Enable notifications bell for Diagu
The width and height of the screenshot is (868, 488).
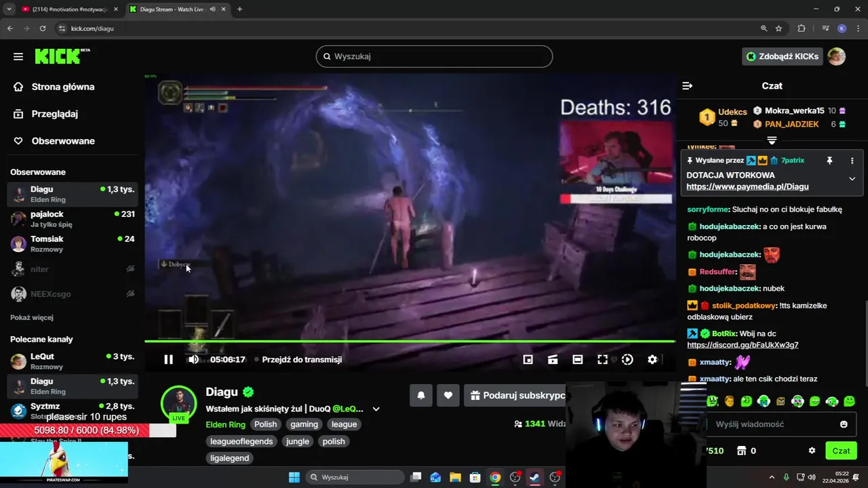(421, 395)
